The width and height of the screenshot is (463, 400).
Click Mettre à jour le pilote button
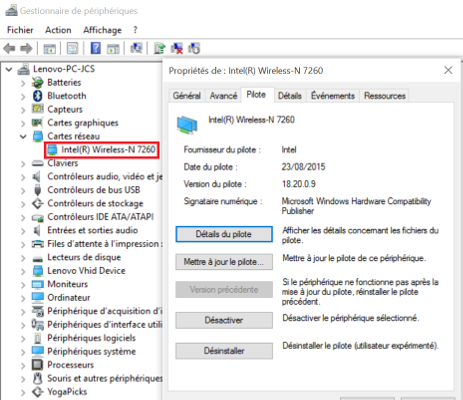coord(224,262)
